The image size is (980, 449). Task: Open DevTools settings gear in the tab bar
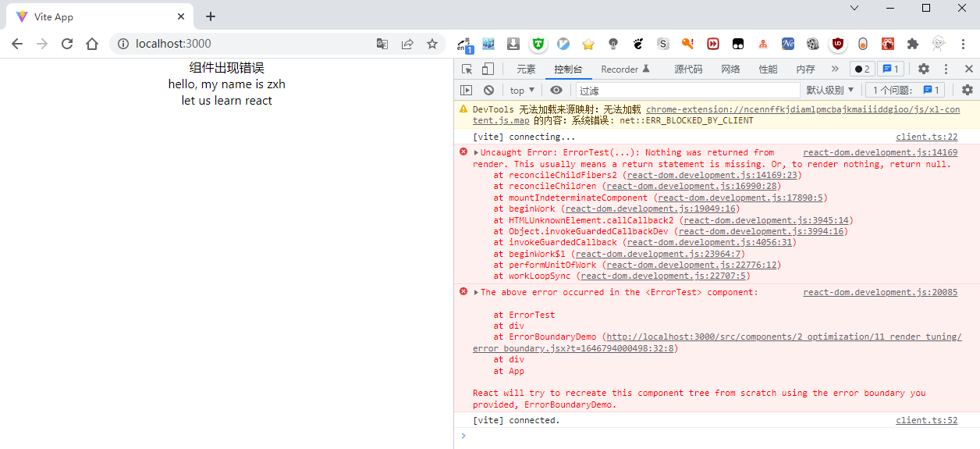click(x=924, y=69)
